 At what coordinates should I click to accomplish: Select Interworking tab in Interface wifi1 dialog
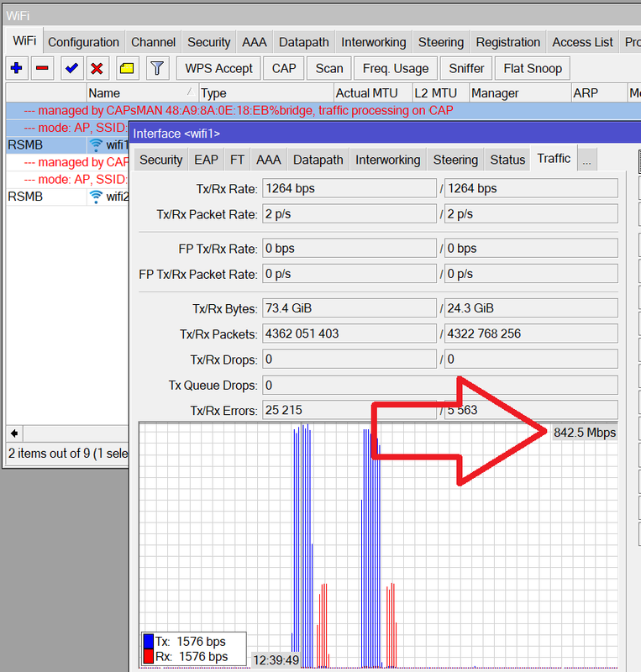click(x=387, y=160)
